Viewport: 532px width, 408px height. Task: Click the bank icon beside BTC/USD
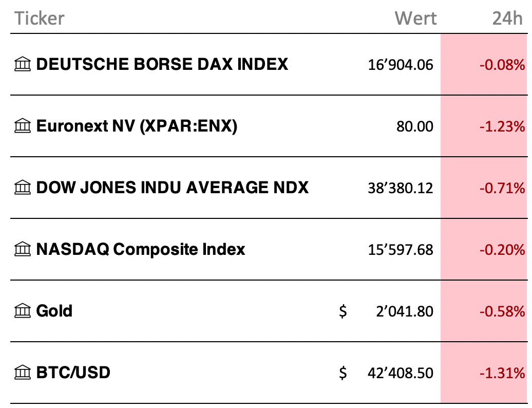pos(23,373)
